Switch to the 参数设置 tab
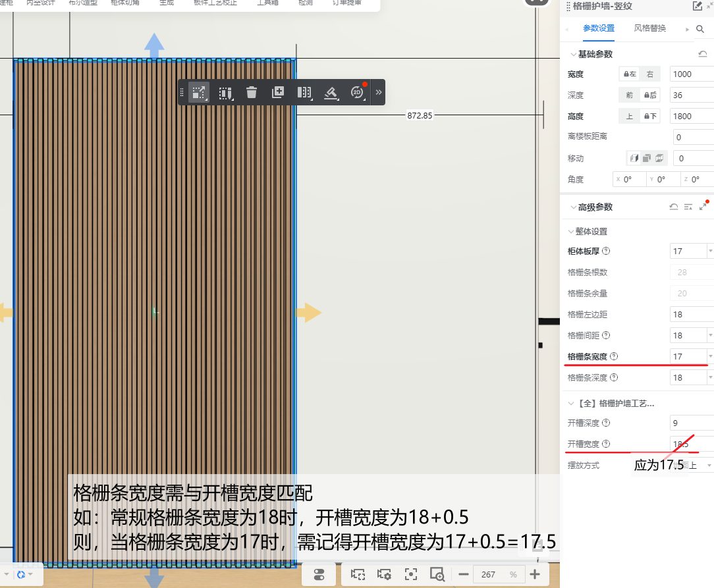 click(599, 28)
